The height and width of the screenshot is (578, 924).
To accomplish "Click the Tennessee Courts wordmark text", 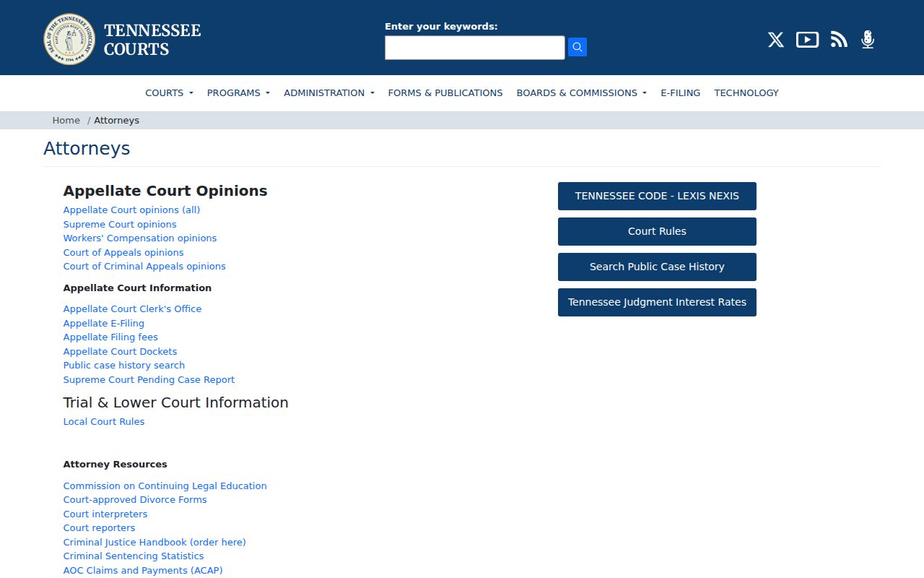I will click(x=152, y=40).
